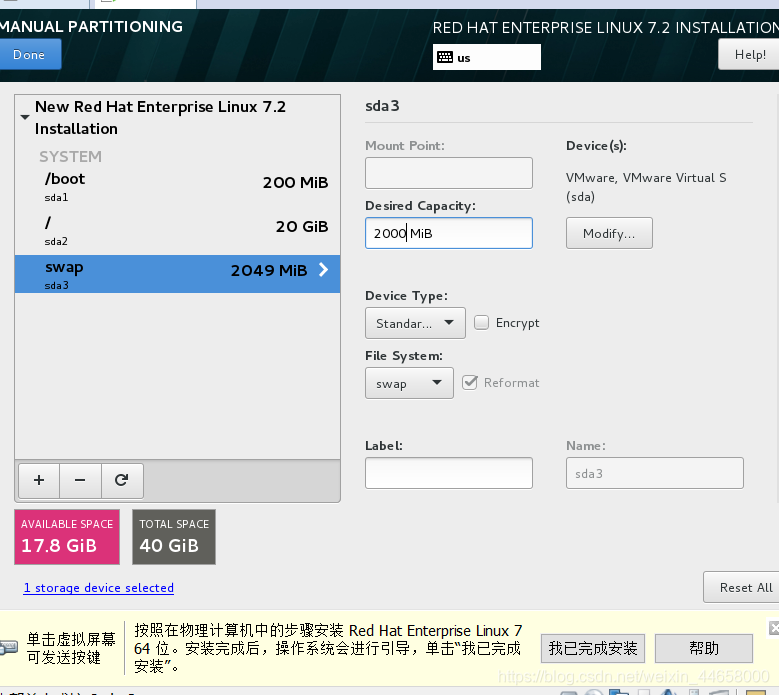Image resolution: width=779 pixels, height=695 pixels.
Task: Click the Mount Point input field
Action: (x=449, y=173)
